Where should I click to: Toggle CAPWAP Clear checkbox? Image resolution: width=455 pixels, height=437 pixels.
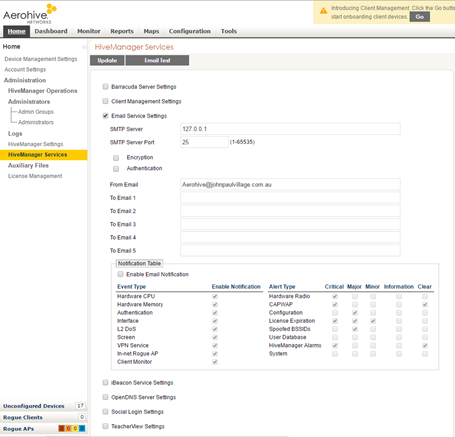point(425,305)
